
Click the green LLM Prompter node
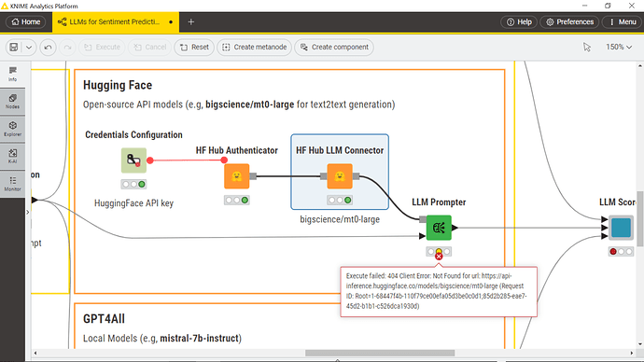[439, 228]
